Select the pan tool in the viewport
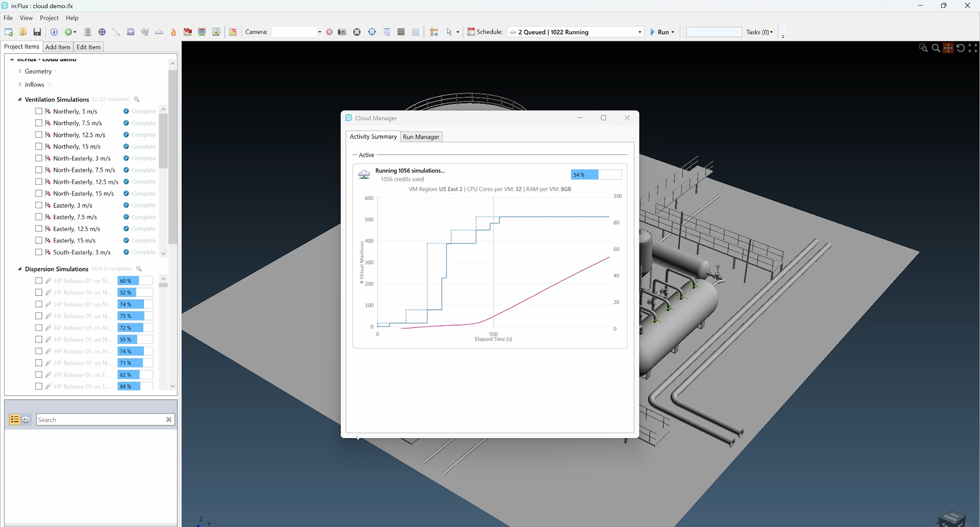 tap(948, 48)
